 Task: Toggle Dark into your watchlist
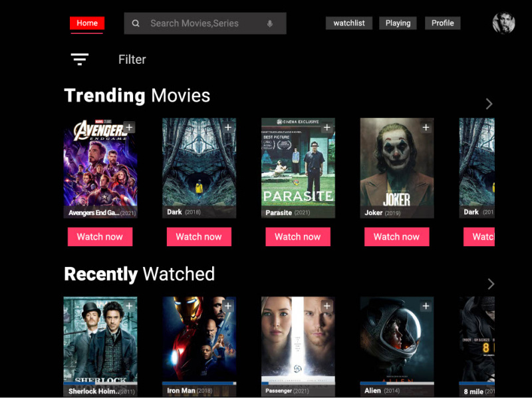pos(228,126)
